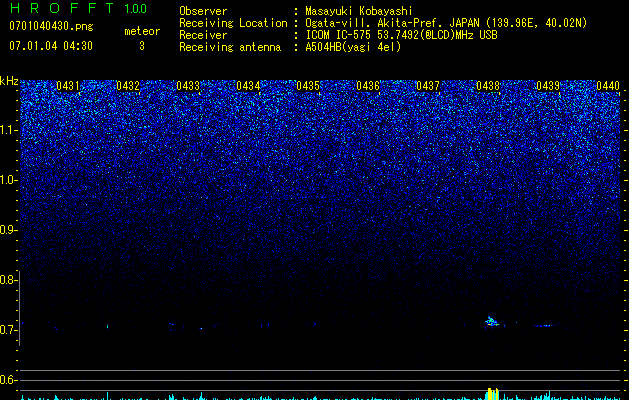
Task: Click the 0433 time marker
Action: pos(188,86)
